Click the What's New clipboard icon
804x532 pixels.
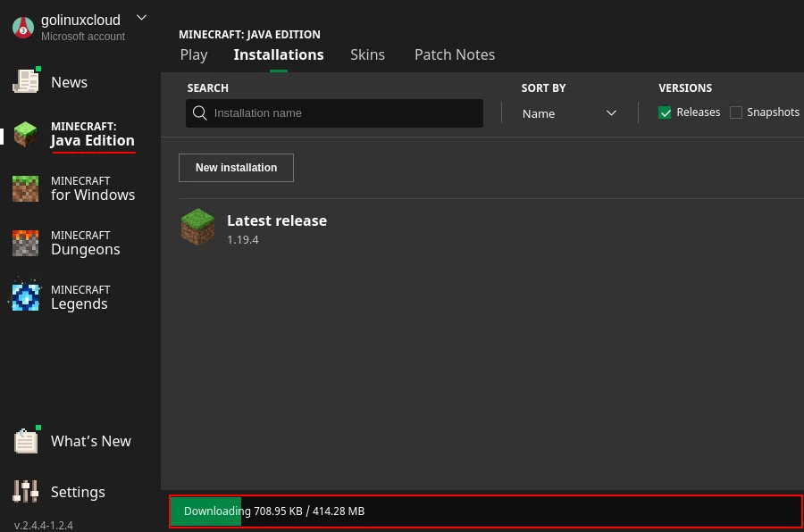point(26,440)
